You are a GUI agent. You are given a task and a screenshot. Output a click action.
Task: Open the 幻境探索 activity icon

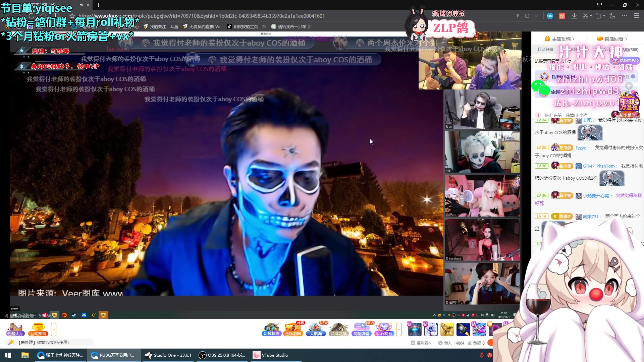(271, 329)
